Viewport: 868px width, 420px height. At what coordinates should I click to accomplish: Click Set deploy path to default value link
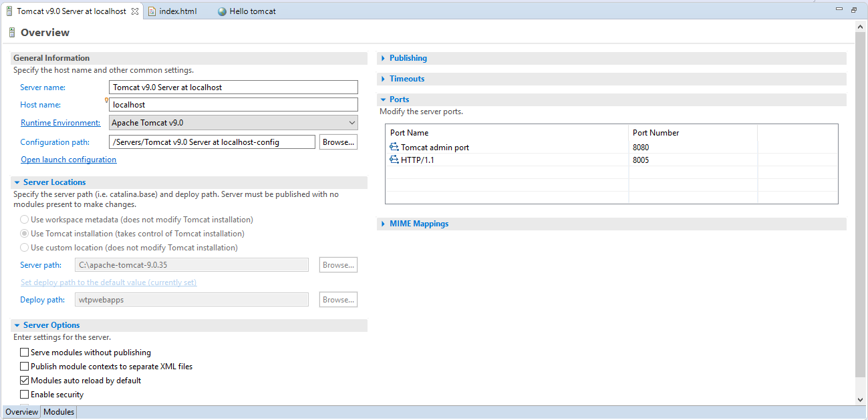[x=108, y=282]
